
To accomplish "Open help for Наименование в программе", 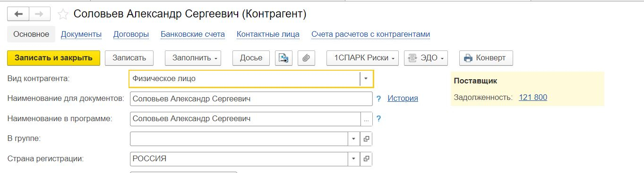I will coord(378,119).
